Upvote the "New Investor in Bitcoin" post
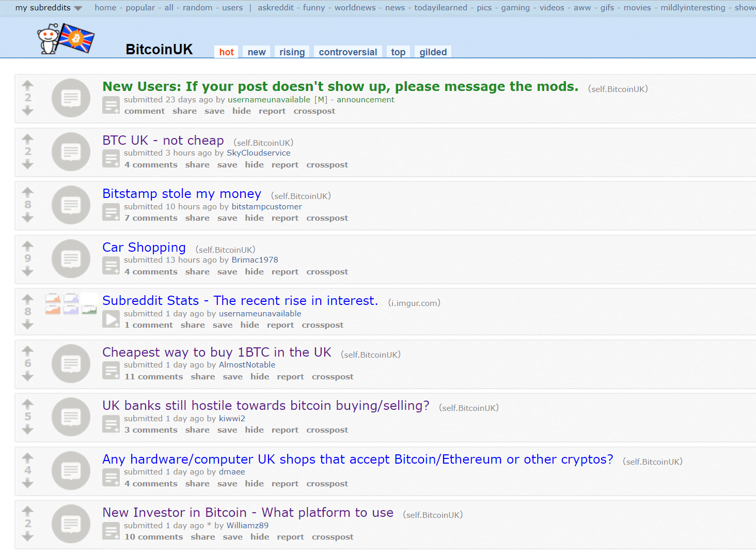Viewport: 756px width, 552px height. 28,511
